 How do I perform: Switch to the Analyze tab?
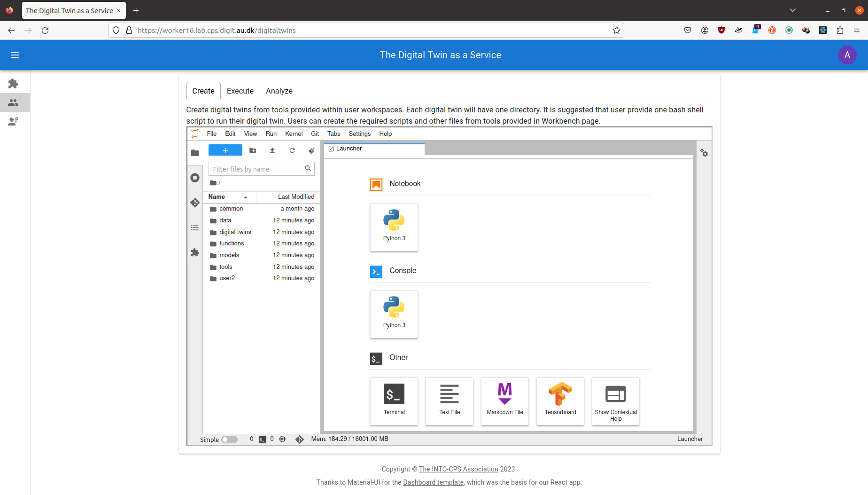pos(279,91)
